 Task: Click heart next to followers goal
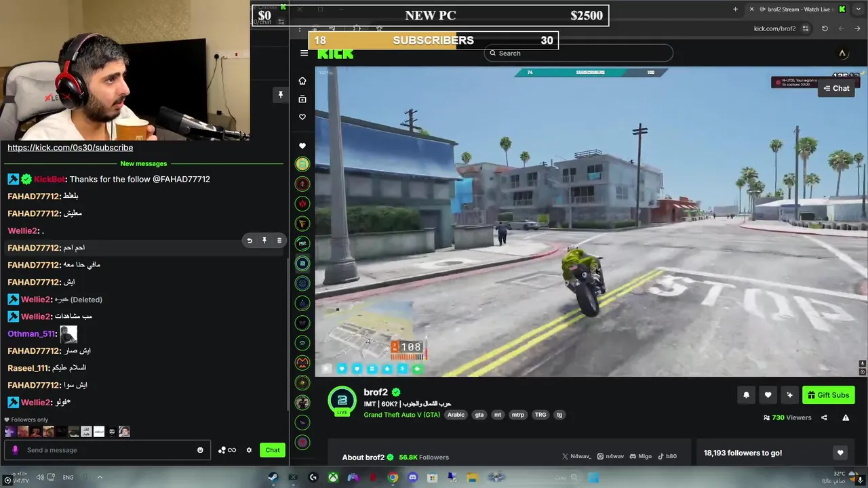point(840,453)
